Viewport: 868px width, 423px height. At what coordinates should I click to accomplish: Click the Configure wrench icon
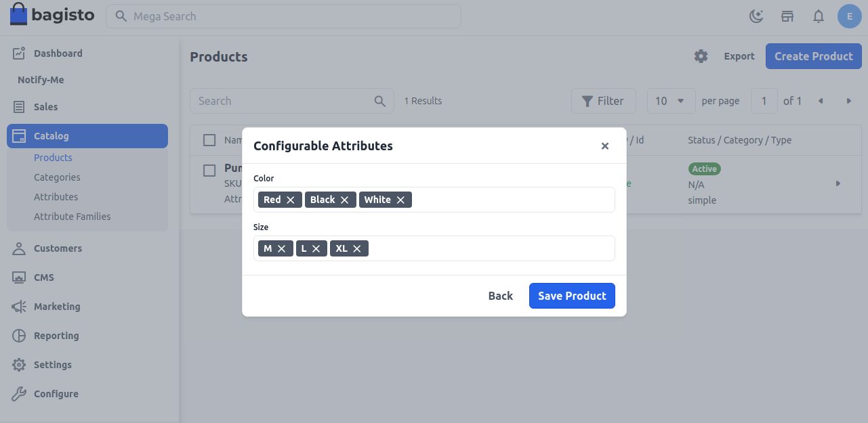pyautogui.click(x=18, y=393)
